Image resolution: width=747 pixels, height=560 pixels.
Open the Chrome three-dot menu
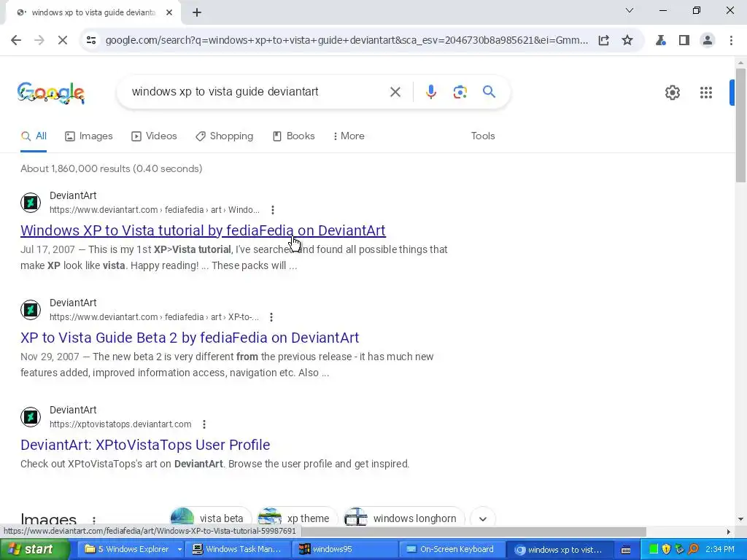pos(731,41)
